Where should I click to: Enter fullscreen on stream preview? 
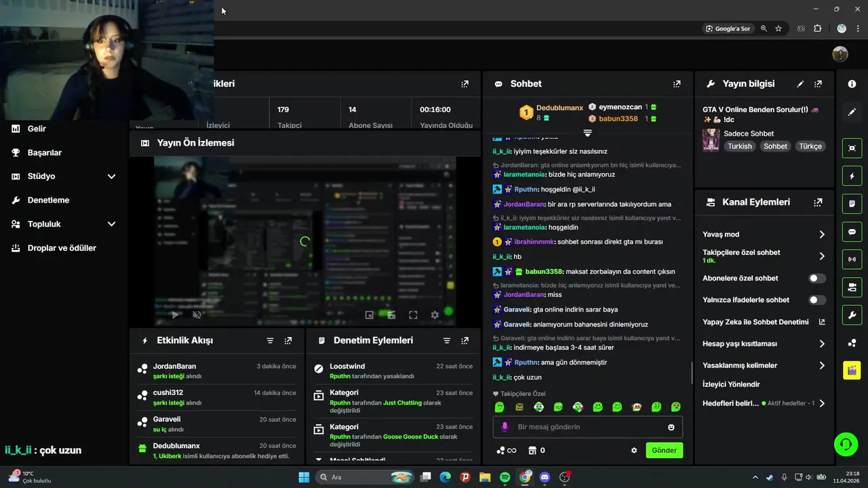pyautogui.click(x=413, y=314)
